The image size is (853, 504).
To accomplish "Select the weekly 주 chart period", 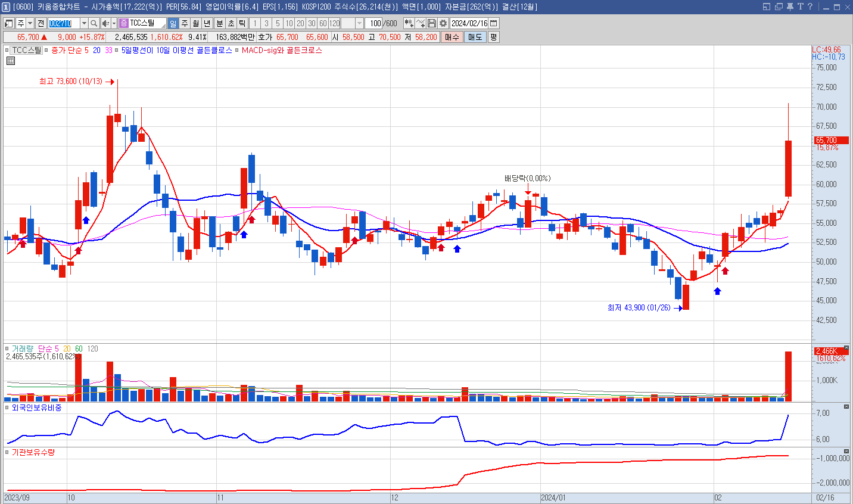I will [184, 23].
